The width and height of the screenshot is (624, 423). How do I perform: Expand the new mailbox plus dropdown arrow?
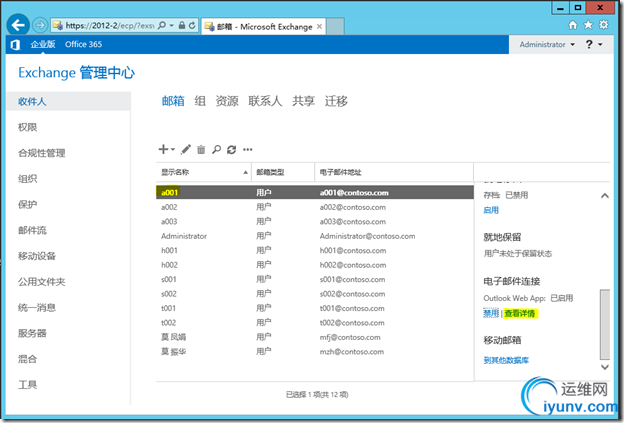tap(173, 150)
